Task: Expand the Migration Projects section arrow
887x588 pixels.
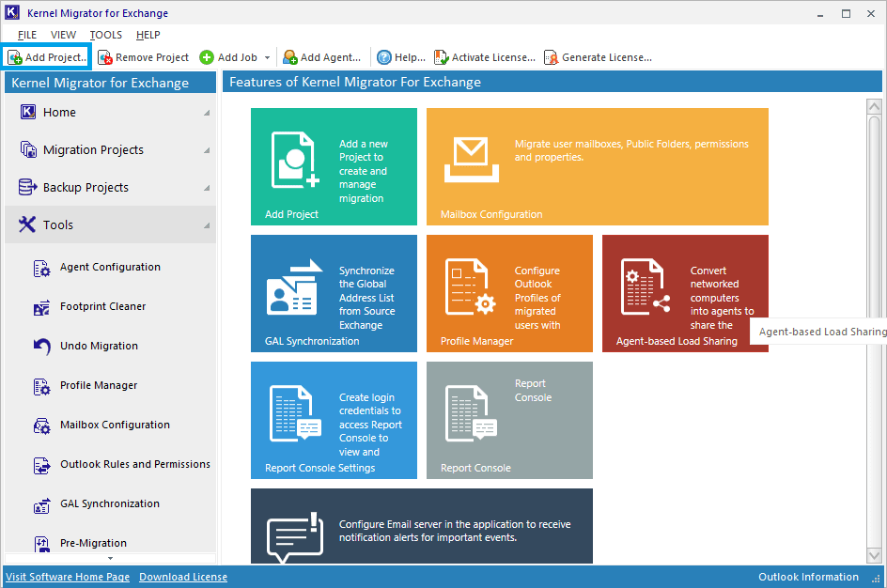Action: [207, 150]
